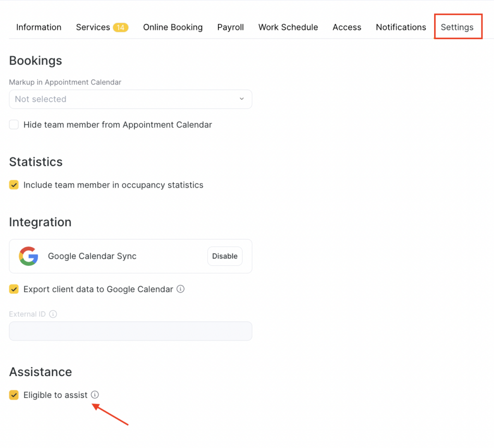This screenshot has height=448, width=494.
Task: Click the Settings tab
Action: coord(457,27)
